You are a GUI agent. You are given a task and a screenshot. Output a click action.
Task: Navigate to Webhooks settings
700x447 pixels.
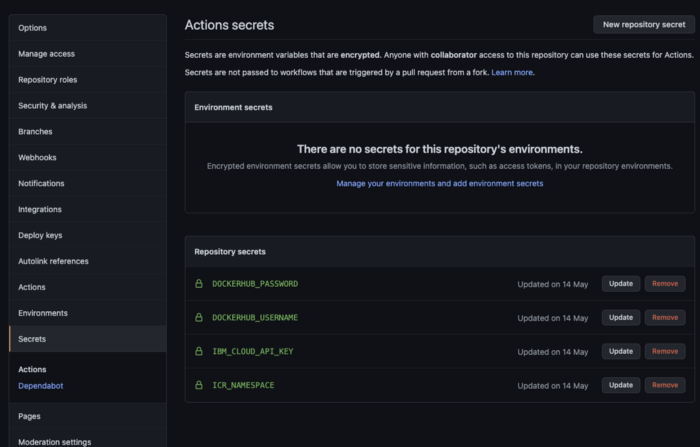click(88, 157)
